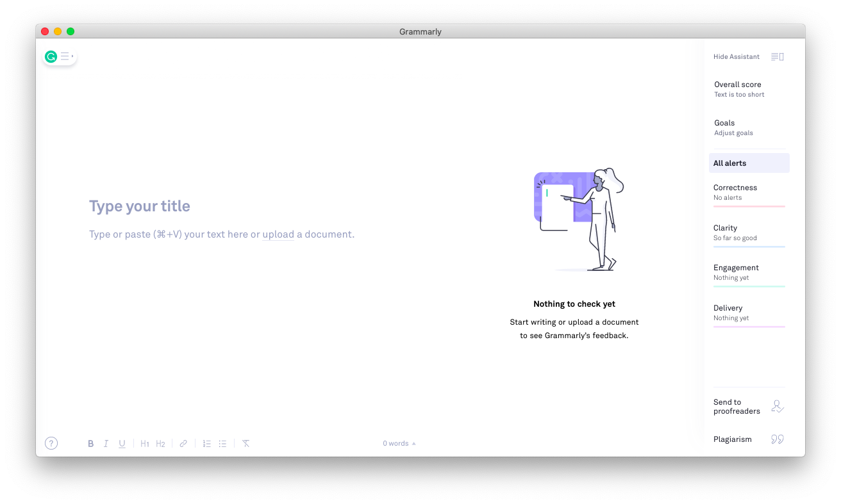The width and height of the screenshot is (841, 504).
Task: Apply Heading 1 style
Action: 145,443
